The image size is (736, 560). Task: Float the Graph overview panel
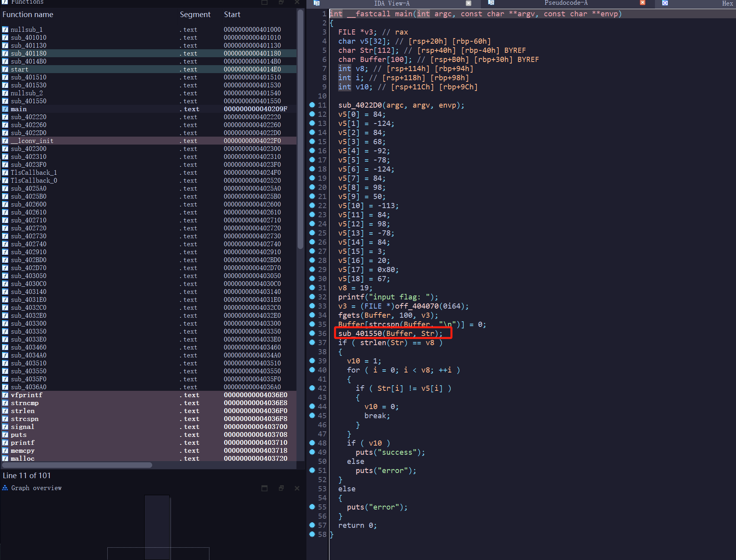(x=281, y=488)
